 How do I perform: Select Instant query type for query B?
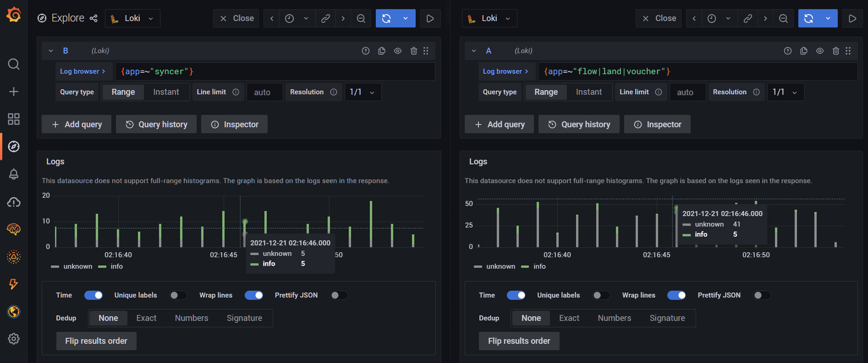(166, 92)
